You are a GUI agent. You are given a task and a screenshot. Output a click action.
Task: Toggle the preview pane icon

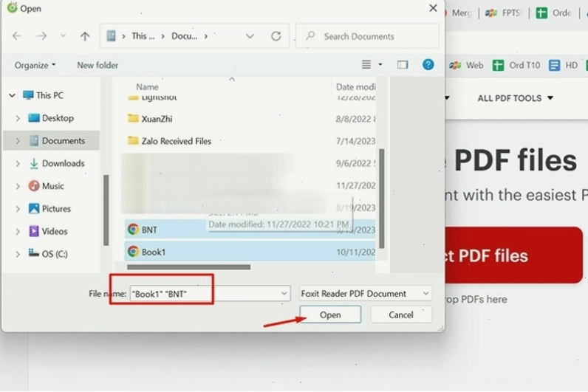(403, 65)
